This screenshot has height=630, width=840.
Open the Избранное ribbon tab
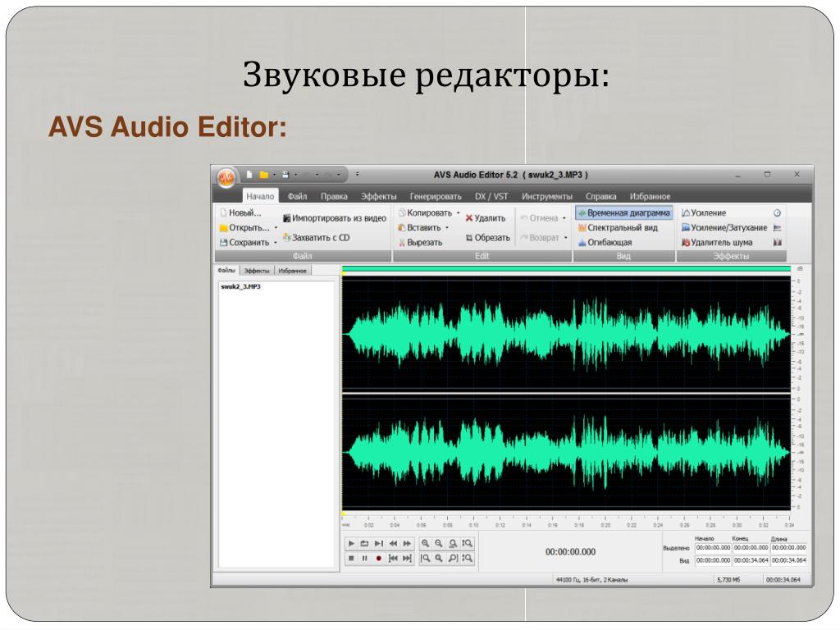[650, 196]
